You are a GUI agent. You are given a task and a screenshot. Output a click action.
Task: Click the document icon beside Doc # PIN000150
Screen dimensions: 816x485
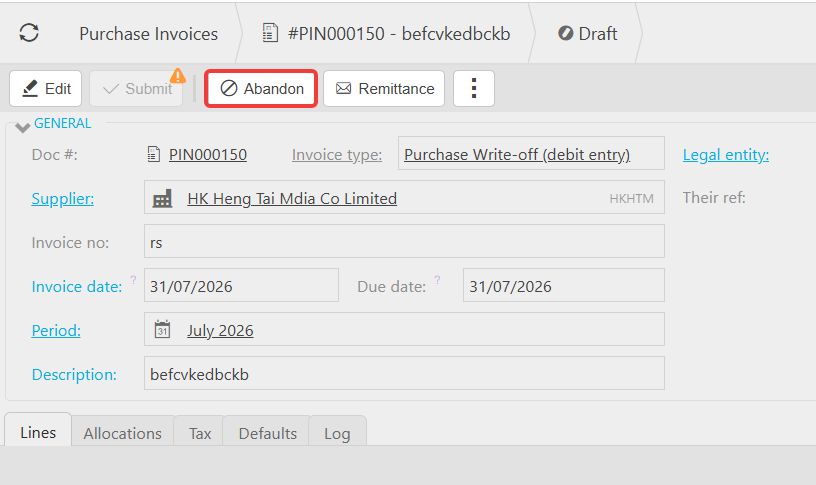tap(154, 154)
